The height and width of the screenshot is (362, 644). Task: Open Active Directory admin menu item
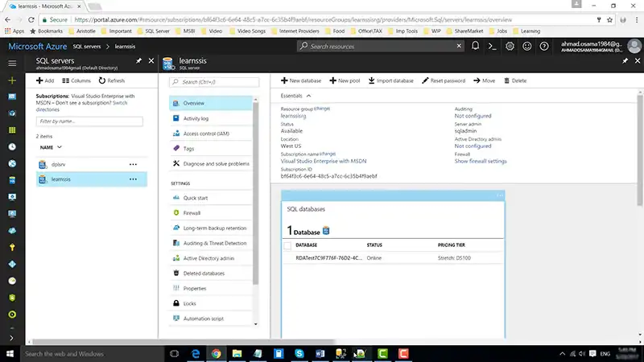(211, 258)
